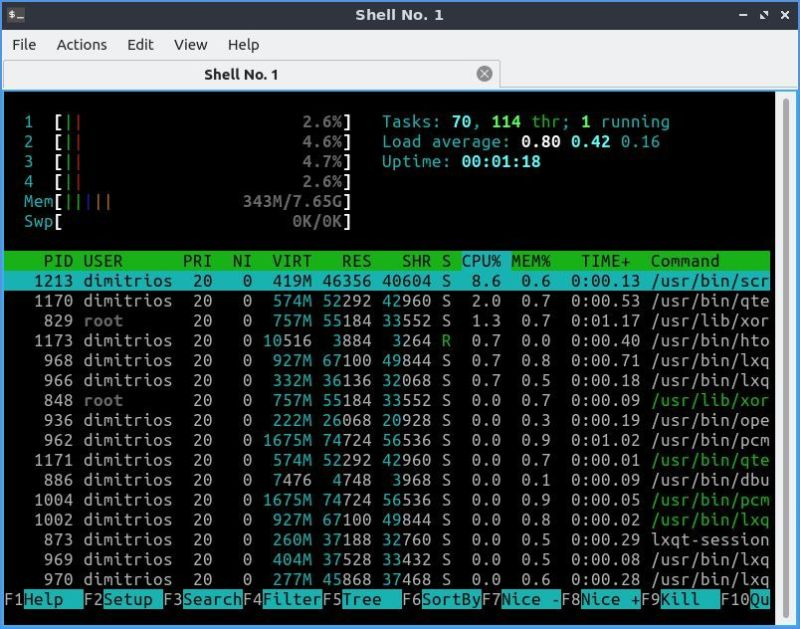Open the Actions menu
The width and height of the screenshot is (800, 629).
coord(81,45)
